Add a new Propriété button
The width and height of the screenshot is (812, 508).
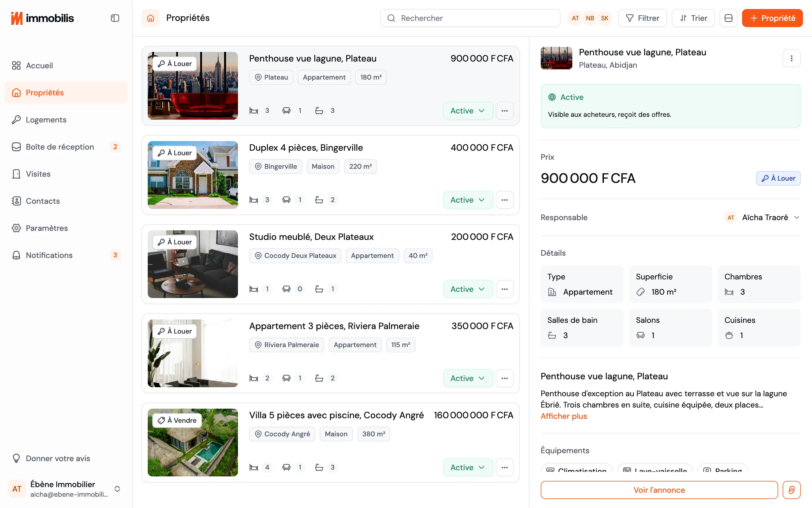(x=772, y=18)
